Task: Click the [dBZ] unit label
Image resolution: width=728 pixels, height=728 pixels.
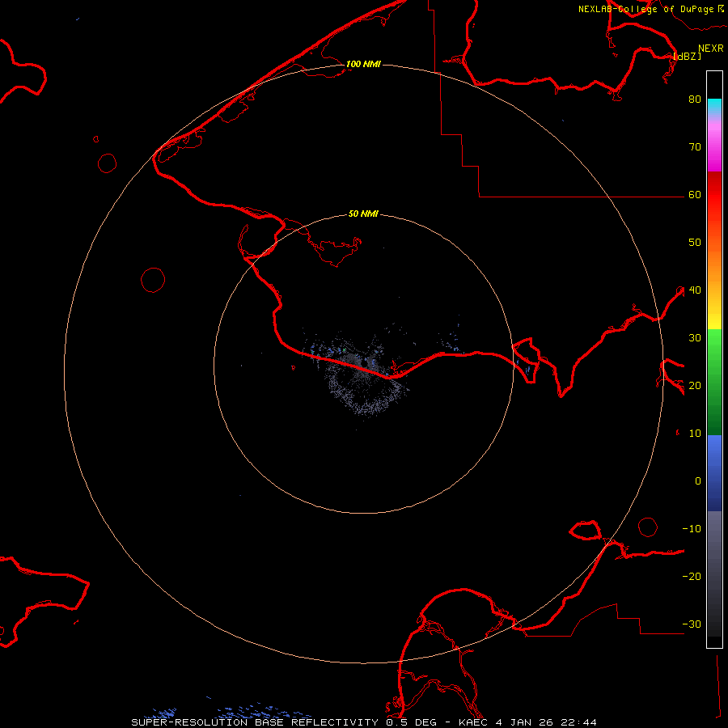Action: pyautogui.click(x=687, y=57)
